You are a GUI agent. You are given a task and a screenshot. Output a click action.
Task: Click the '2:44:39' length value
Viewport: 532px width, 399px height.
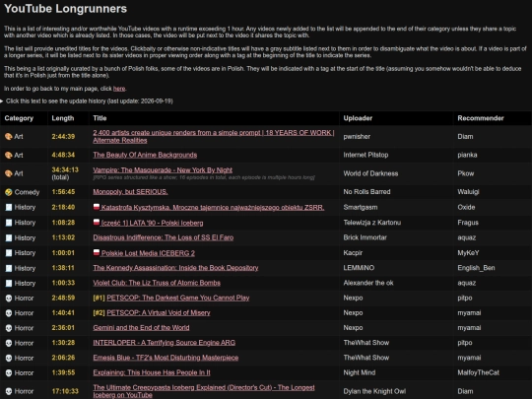(63, 136)
